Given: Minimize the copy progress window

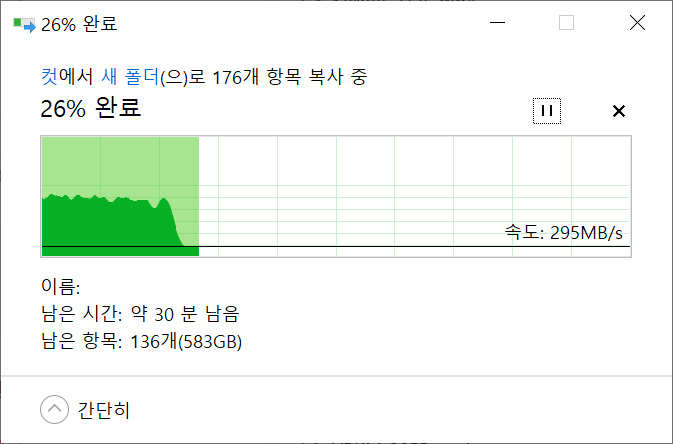Looking at the screenshot, I should pos(497,22).
